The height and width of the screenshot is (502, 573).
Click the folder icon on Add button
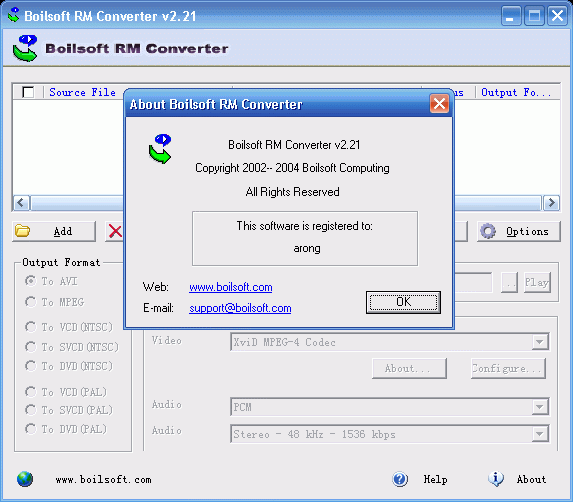[23, 231]
